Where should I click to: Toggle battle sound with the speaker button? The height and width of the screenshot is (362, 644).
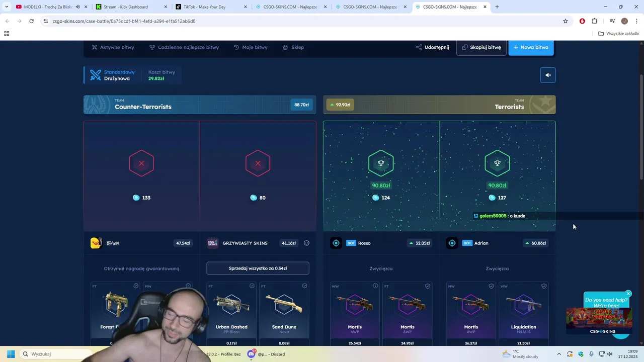[548, 75]
